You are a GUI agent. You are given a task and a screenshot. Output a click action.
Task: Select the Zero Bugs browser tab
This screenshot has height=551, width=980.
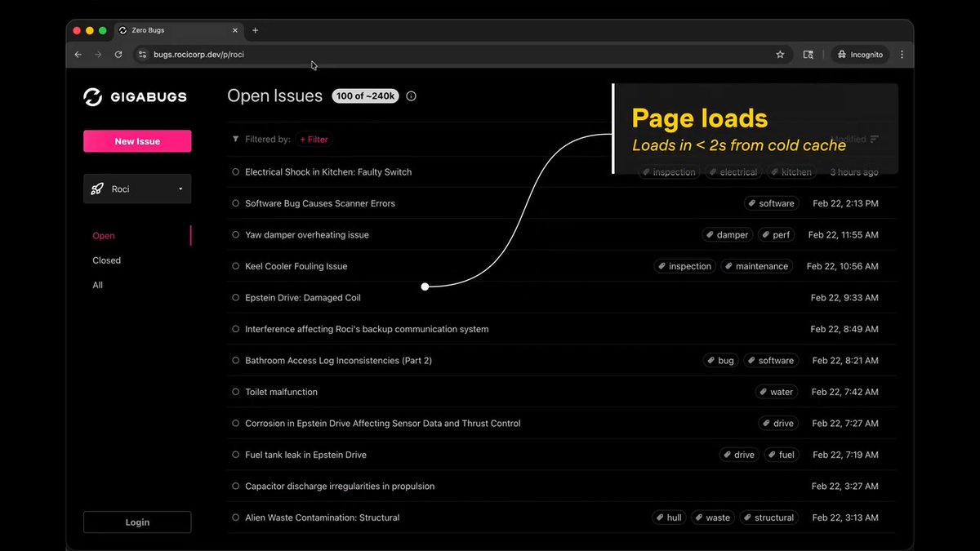[x=179, y=30]
